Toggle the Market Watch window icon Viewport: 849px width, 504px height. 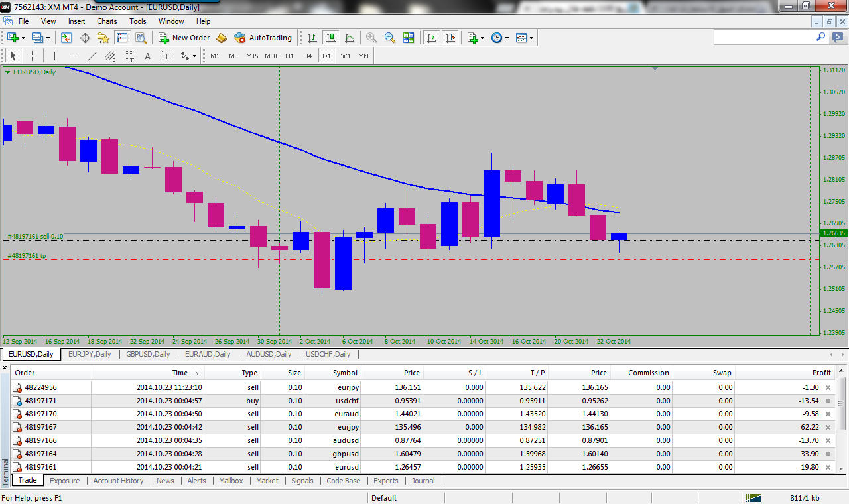(66, 38)
